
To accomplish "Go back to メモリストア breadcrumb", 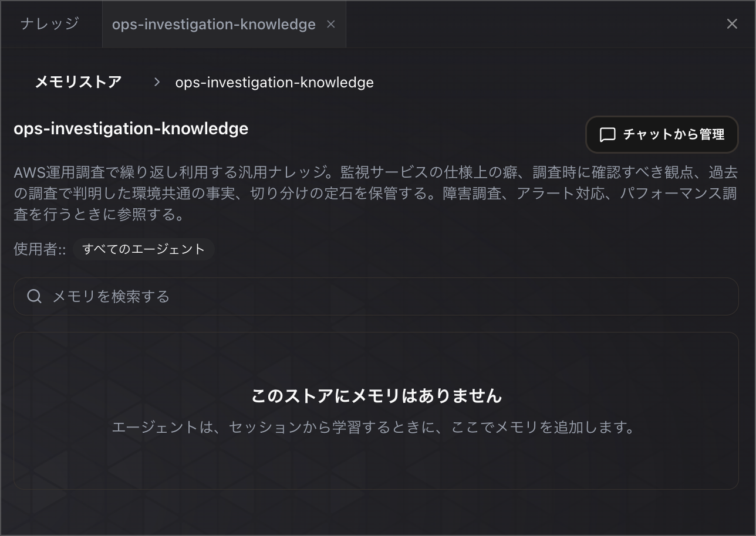I will (78, 82).
